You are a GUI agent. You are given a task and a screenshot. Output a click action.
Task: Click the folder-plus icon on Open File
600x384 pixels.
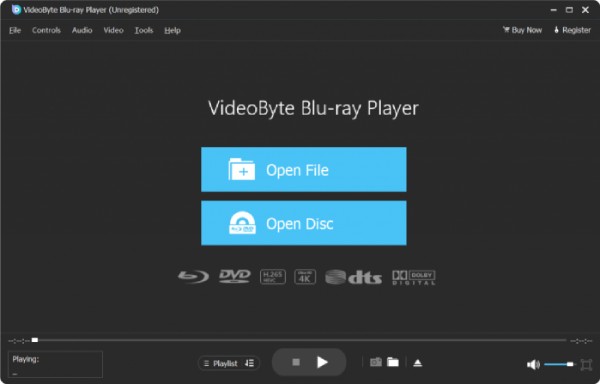click(x=241, y=169)
